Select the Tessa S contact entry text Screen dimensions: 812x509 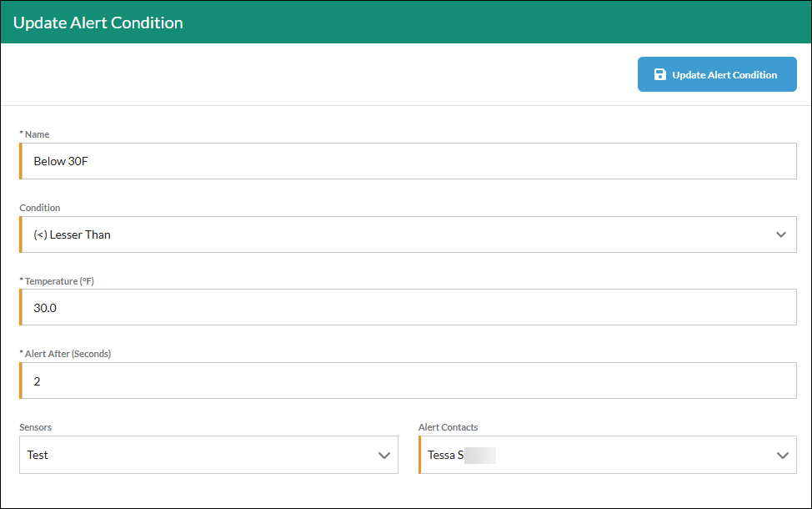445,455
